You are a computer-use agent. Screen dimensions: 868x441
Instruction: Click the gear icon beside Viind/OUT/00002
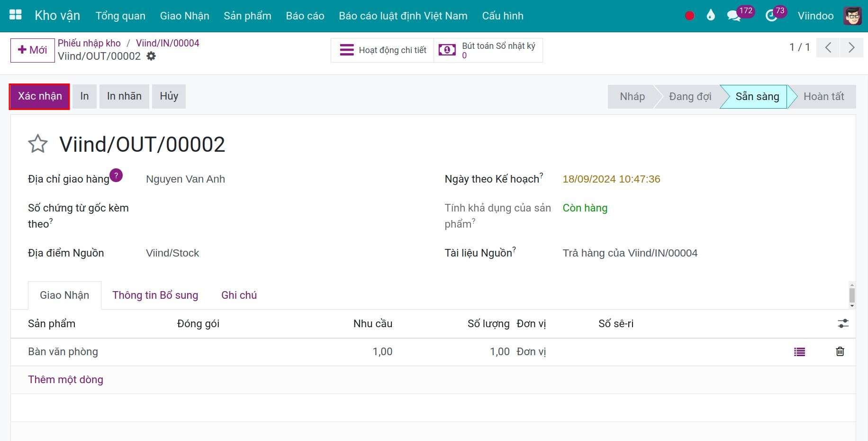[151, 56]
